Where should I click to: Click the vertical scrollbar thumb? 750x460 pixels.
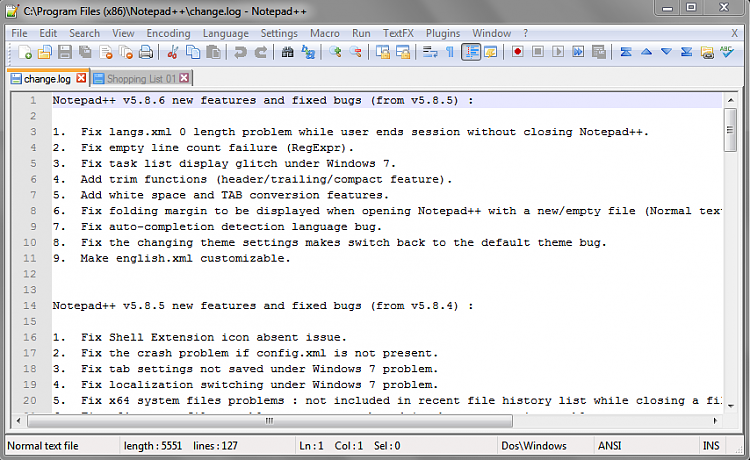(730, 130)
